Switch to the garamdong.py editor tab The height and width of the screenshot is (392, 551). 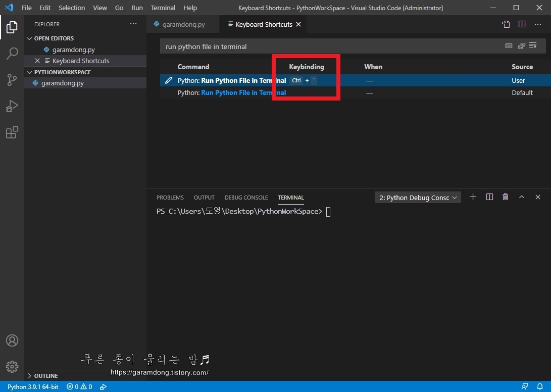183,24
